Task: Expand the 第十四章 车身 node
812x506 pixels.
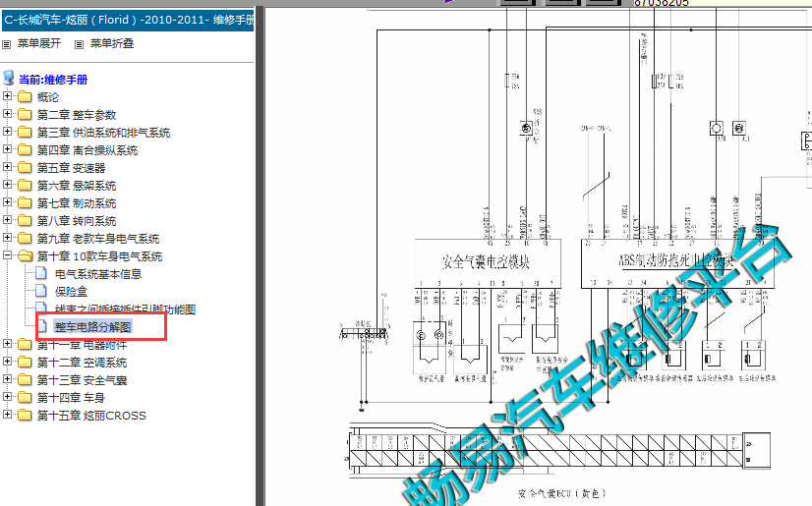Action: pos(7,396)
